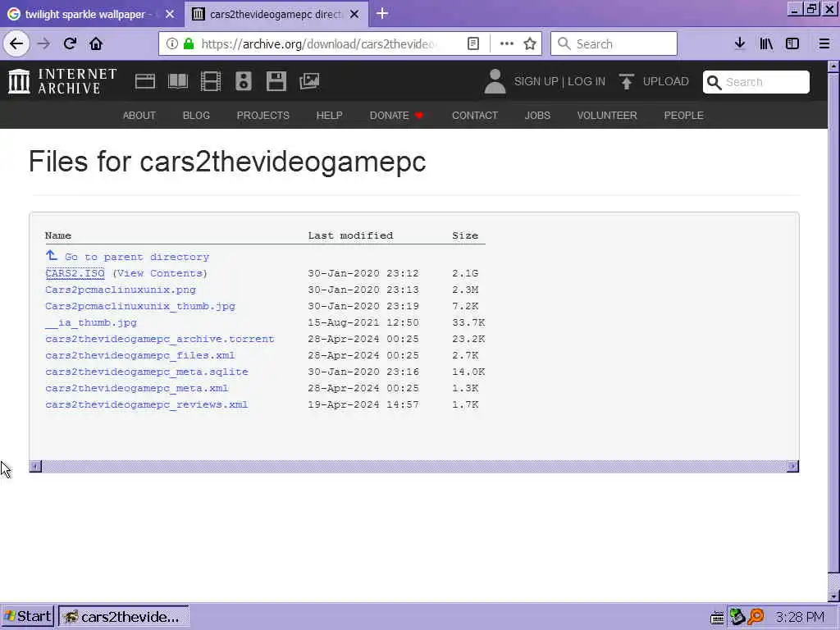Open the PROJECTS menu item
Screen dimensions: 840x630
(263, 115)
